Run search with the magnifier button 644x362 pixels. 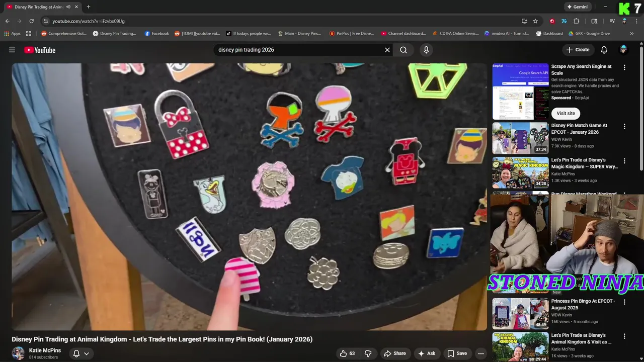pyautogui.click(x=404, y=50)
